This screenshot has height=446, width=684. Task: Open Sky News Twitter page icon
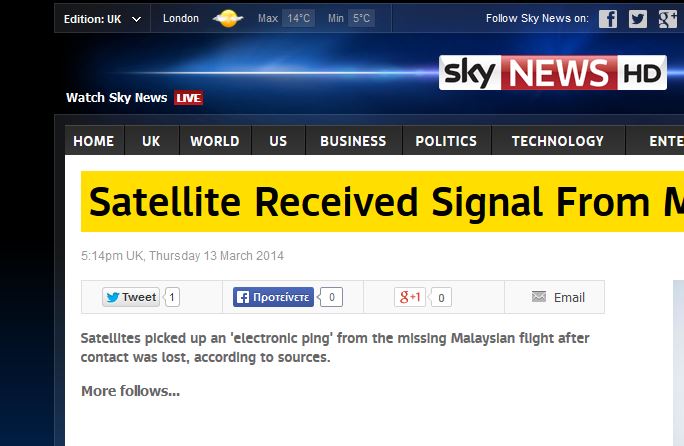click(638, 19)
